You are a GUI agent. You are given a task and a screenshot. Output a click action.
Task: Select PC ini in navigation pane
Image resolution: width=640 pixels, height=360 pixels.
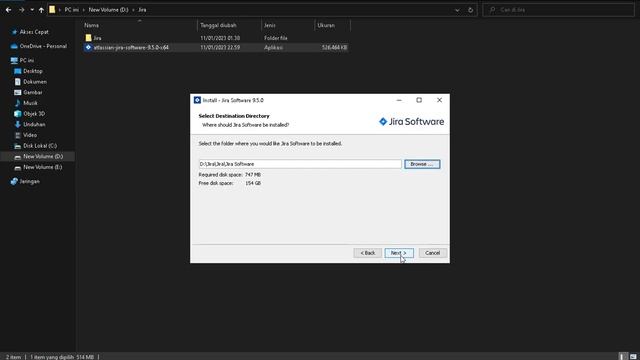[x=27, y=60]
